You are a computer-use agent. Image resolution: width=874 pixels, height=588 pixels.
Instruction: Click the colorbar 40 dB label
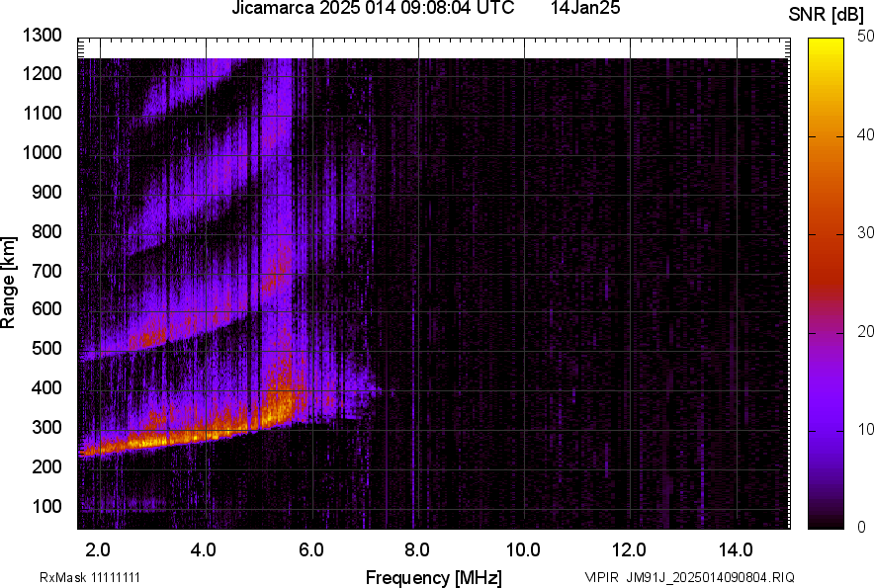[866, 134]
